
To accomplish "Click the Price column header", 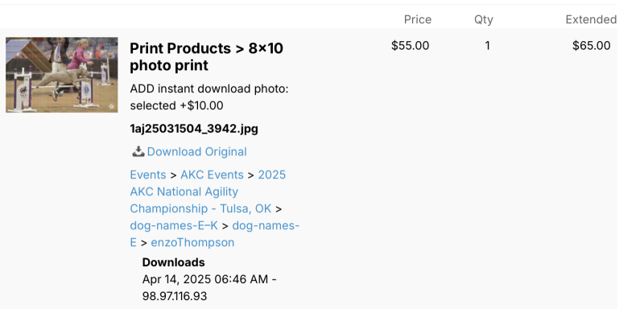I will click(417, 19).
